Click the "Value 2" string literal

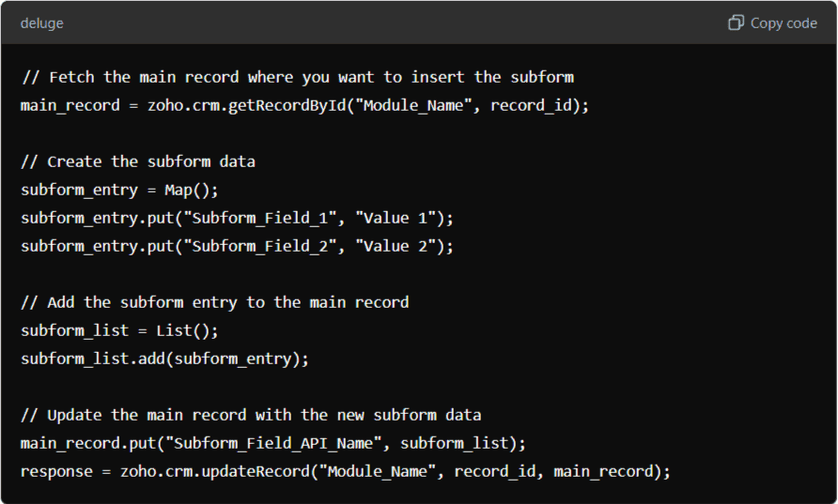(396, 246)
